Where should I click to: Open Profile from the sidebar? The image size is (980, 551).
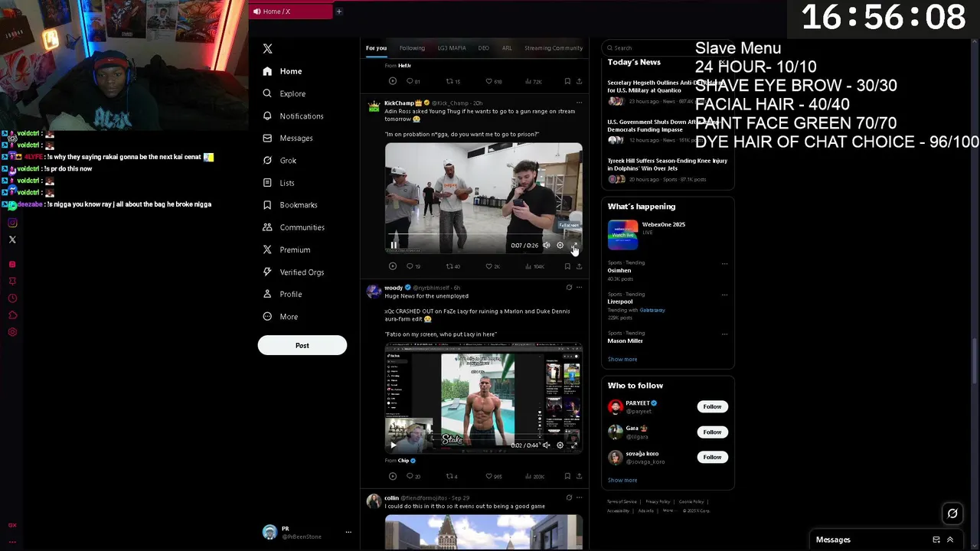(x=283, y=294)
